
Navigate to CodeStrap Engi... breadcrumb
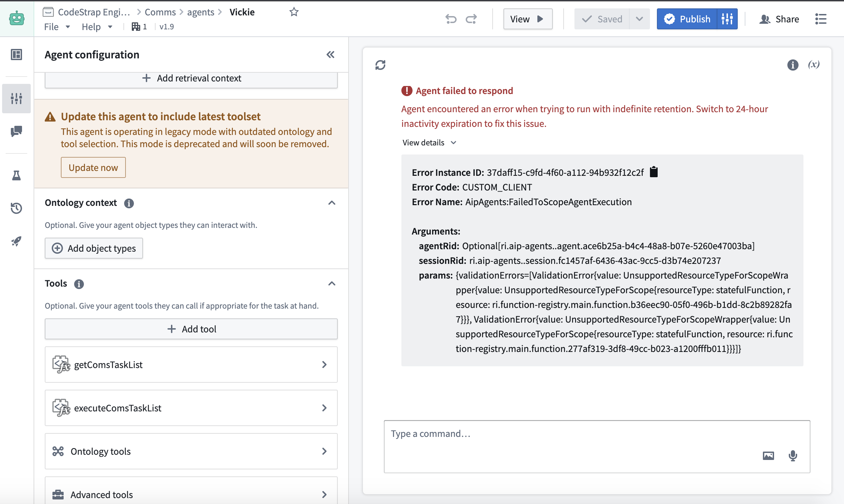94,12
